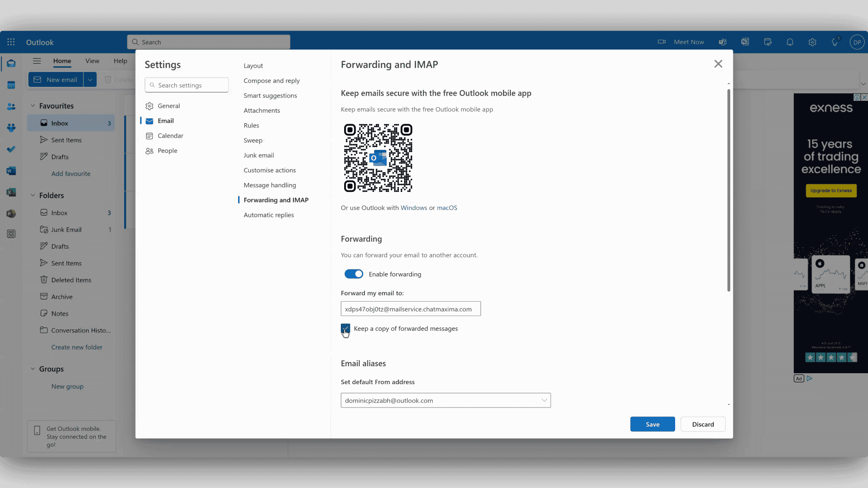Open the Mail app in the left rail

click(x=11, y=64)
